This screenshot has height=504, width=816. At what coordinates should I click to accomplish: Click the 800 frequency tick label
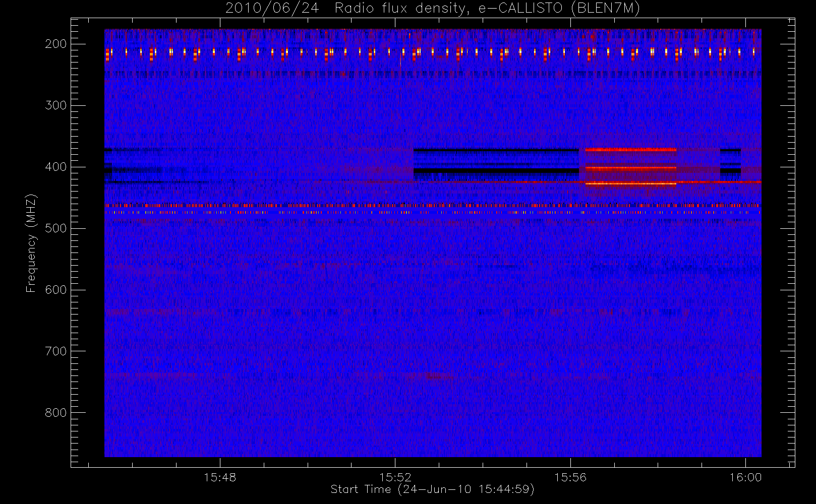pyautogui.click(x=56, y=413)
